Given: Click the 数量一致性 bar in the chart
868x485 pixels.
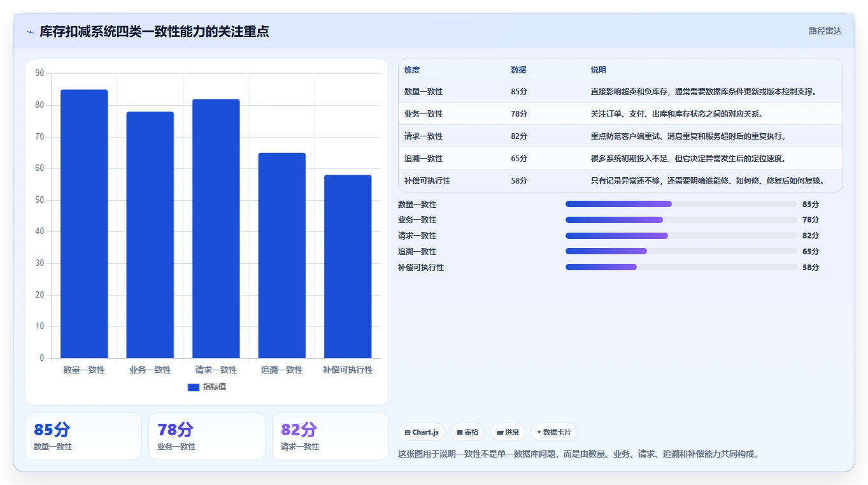Looking at the screenshot, I should 84,224.
